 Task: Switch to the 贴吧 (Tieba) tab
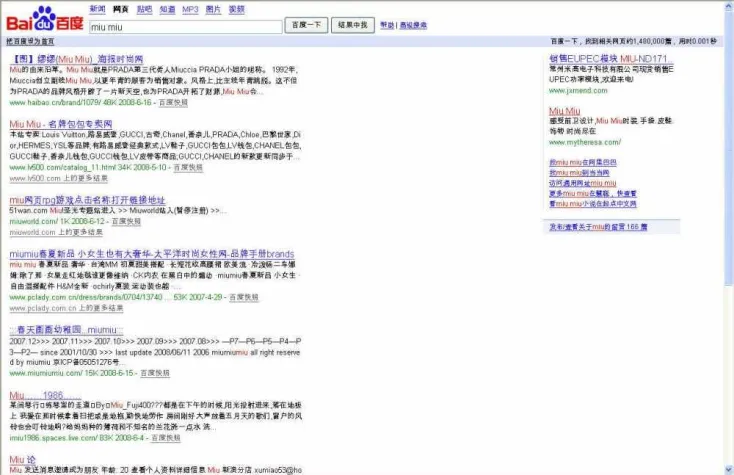(x=144, y=9)
